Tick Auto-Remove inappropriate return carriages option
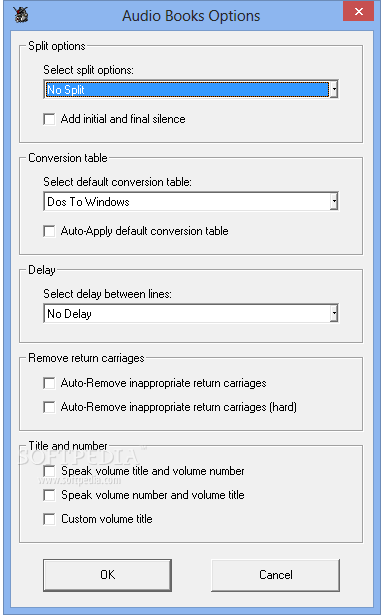Image resolution: width=381 pixels, height=615 pixels. (49, 383)
